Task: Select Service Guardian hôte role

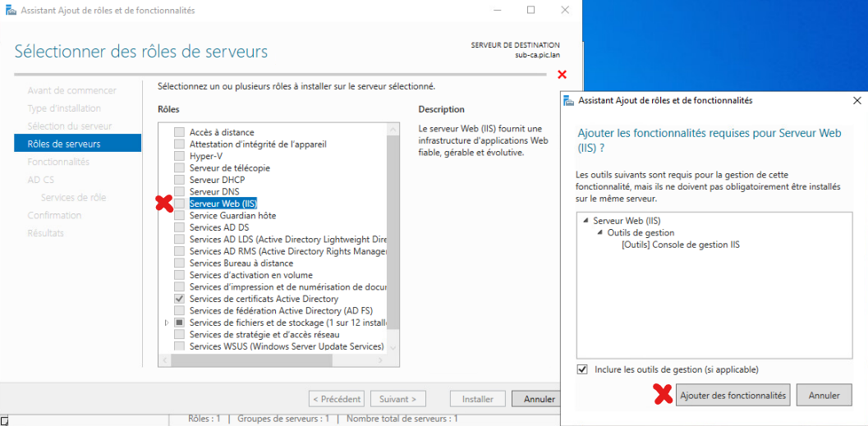Action: tap(232, 215)
